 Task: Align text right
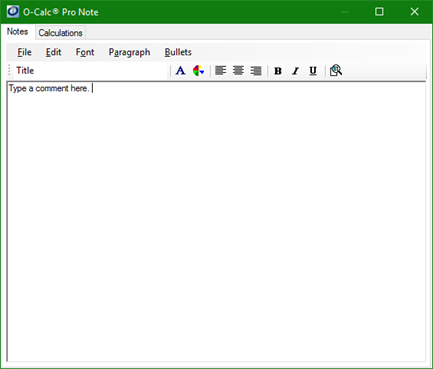click(x=256, y=71)
